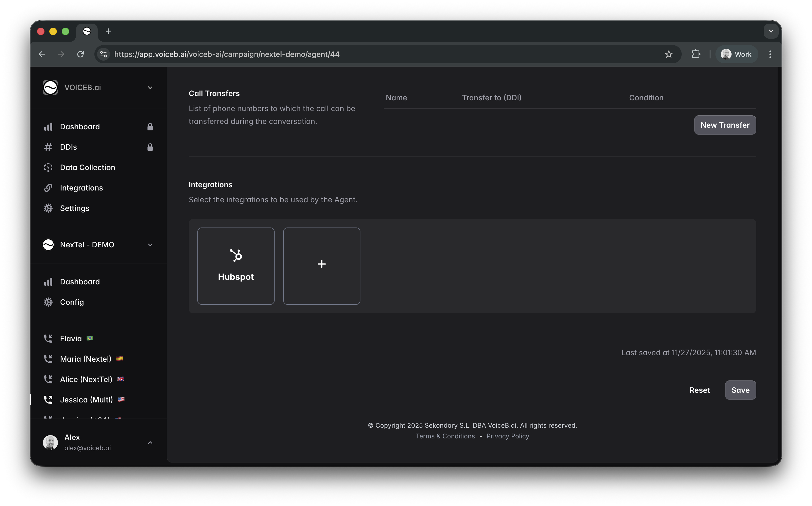Screen dimensions: 812x506
Task: Expand the Alex user account menu
Action: 150,442
